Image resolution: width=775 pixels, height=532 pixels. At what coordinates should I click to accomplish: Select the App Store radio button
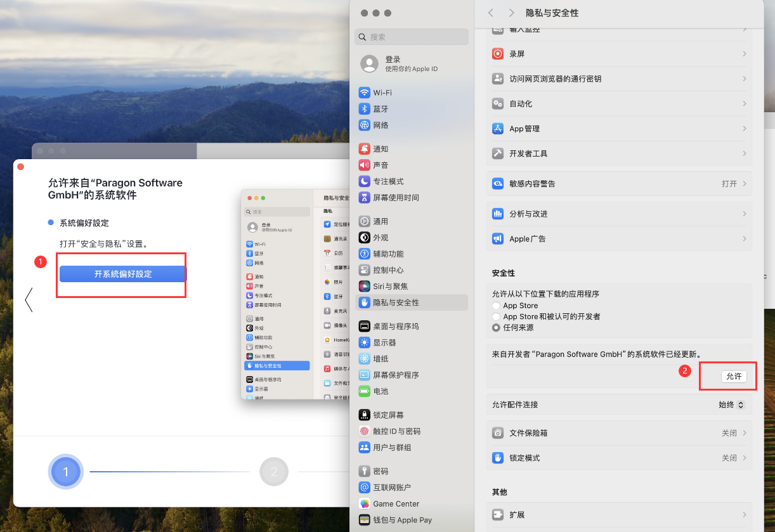point(497,306)
